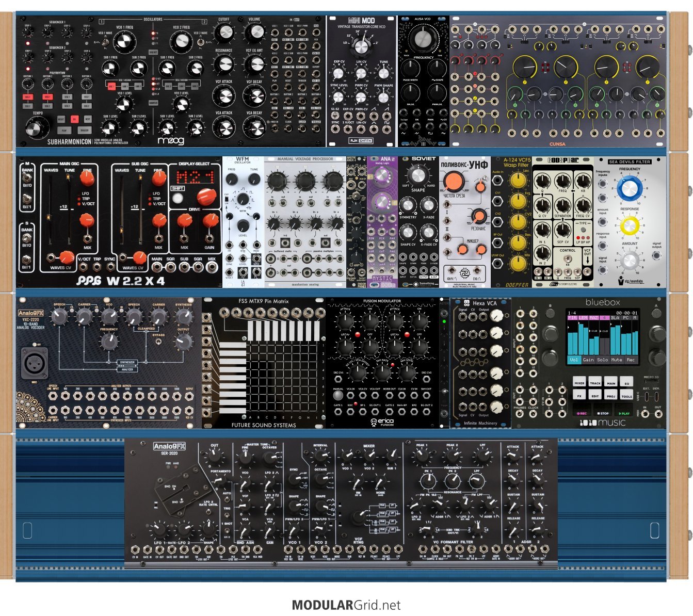Viewport: 693px width, 616px height.
Task: Click the Subharmonicon TRIGGER button
Action: [85, 131]
